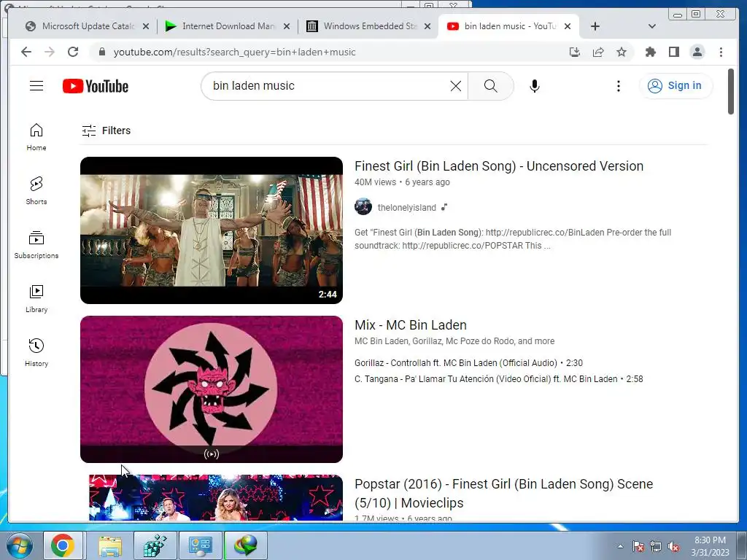Open Shorts in the sidebar
This screenshot has height=560, width=747.
tap(36, 191)
